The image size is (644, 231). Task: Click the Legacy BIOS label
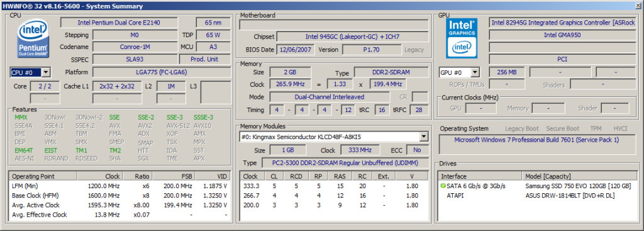click(414, 50)
